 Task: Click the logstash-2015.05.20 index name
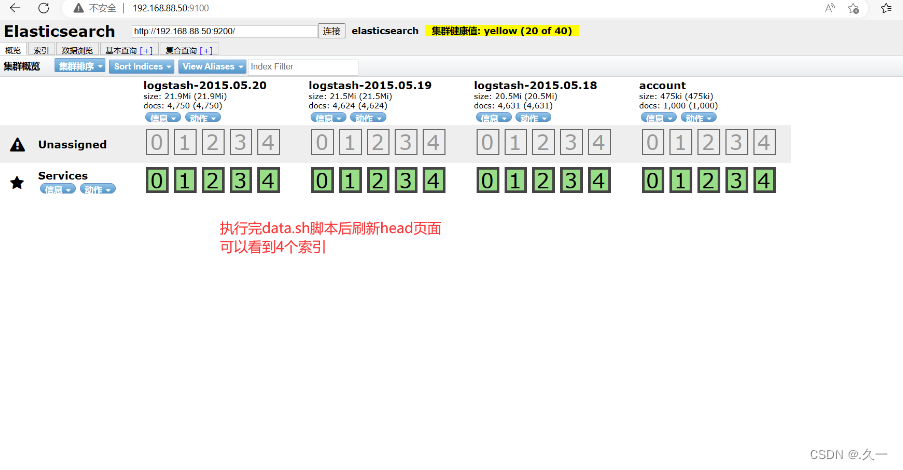click(205, 85)
